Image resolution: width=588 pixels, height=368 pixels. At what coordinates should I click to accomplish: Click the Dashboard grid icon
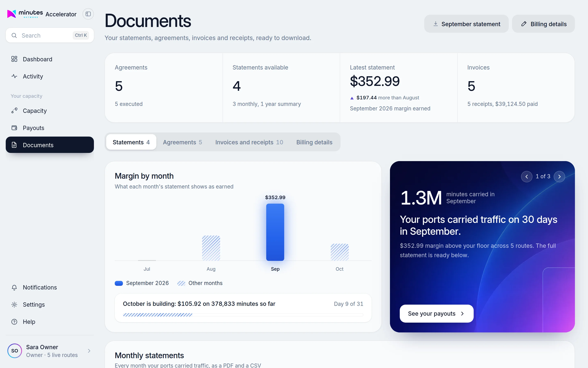14,59
